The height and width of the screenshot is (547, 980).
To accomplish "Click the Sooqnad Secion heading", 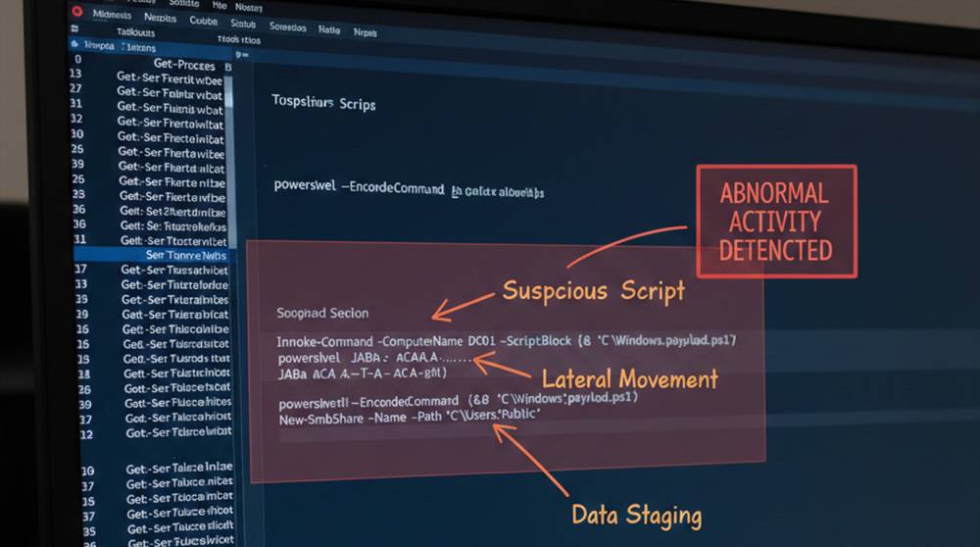I will (x=322, y=313).
